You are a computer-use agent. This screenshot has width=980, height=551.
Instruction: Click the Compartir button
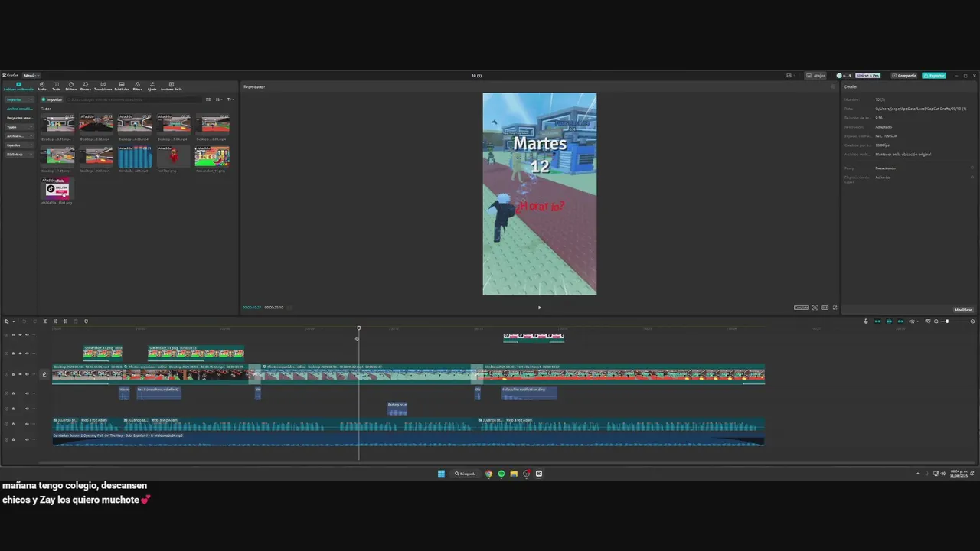[903, 76]
